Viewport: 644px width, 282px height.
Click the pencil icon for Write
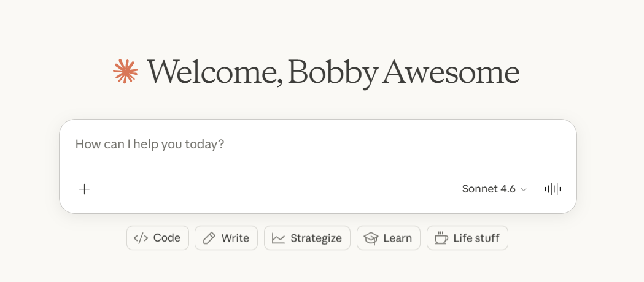pos(209,238)
